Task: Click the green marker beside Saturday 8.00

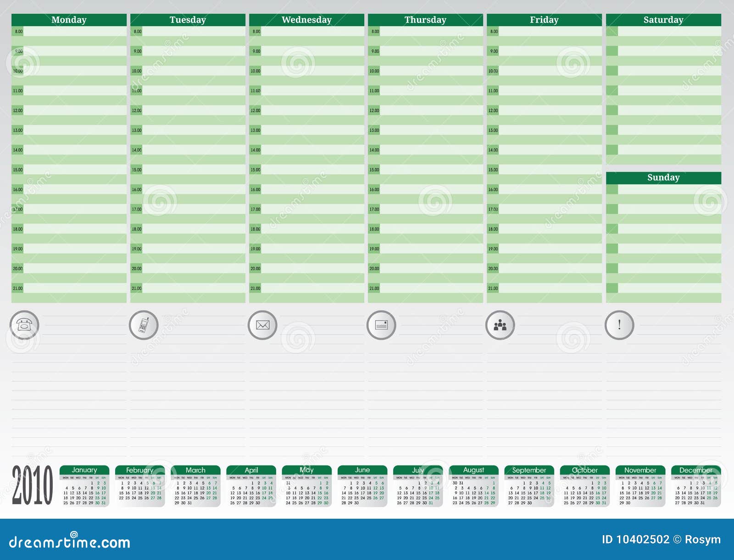Action: [612, 30]
